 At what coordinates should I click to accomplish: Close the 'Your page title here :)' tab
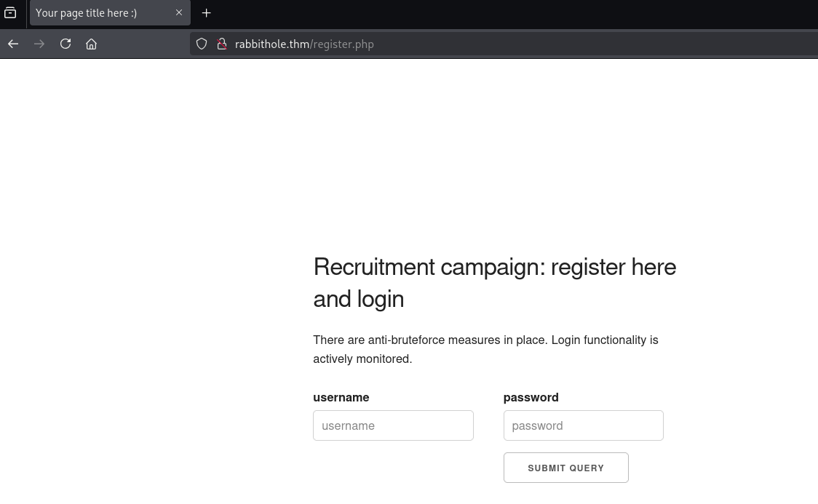(179, 13)
